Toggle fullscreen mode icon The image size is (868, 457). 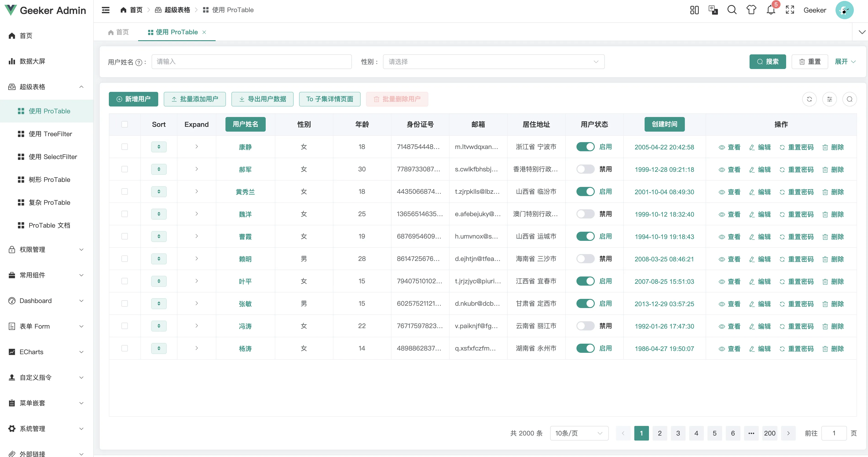(790, 10)
